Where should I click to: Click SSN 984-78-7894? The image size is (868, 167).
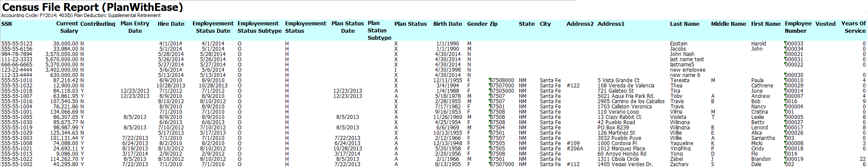tap(17, 54)
